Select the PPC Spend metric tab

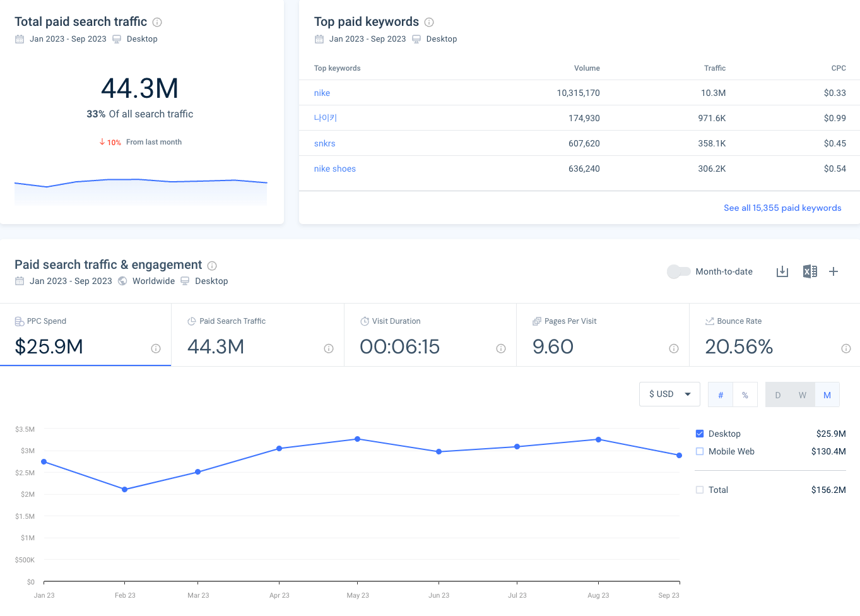point(86,335)
